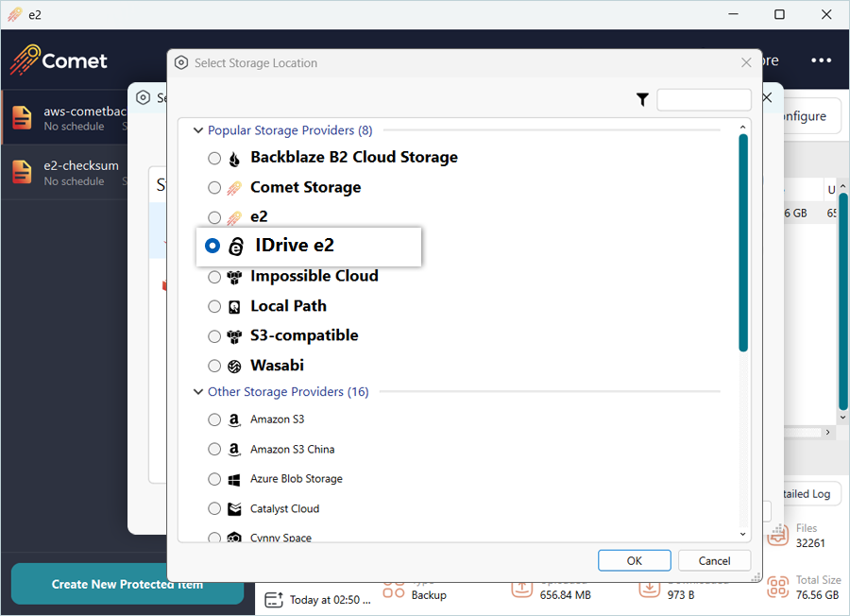
Task: Click the Impossible Cloud cubes icon
Action: (234, 277)
